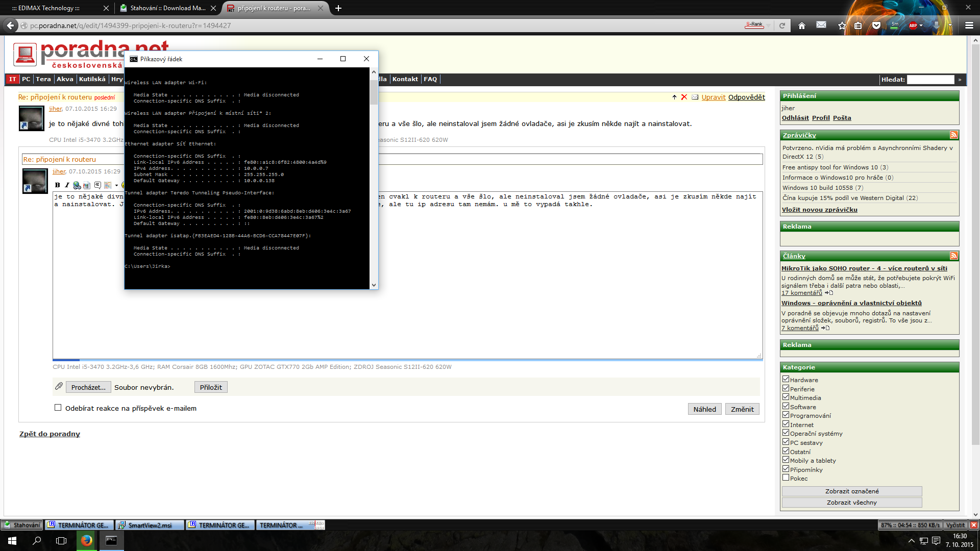Viewport: 980px width, 551px height.
Task: Click command prompt vertical scrollbar thumb
Action: tap(374, 92)
